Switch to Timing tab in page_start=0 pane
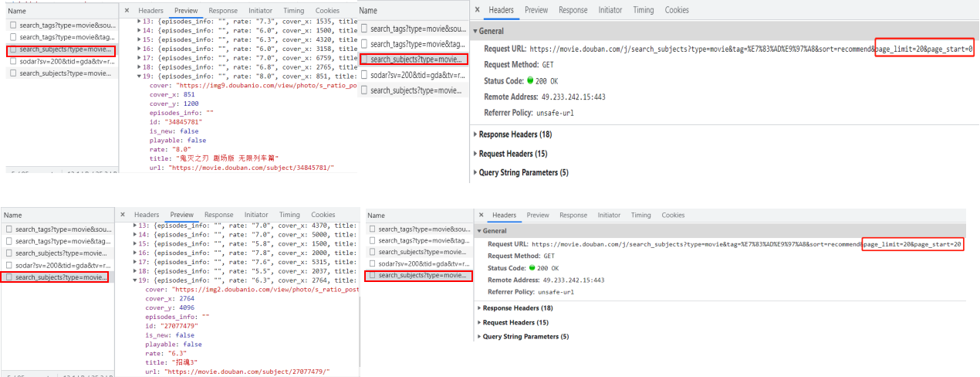The width and height of the screenshot is (980, 377). pyautogui.click(x=644, y=10)
